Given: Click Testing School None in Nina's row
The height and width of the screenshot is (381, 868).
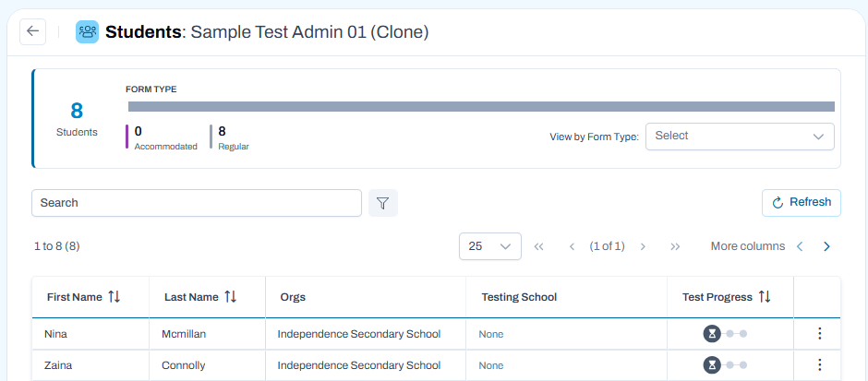Looking at the screenshot, I should coord(491,335).
